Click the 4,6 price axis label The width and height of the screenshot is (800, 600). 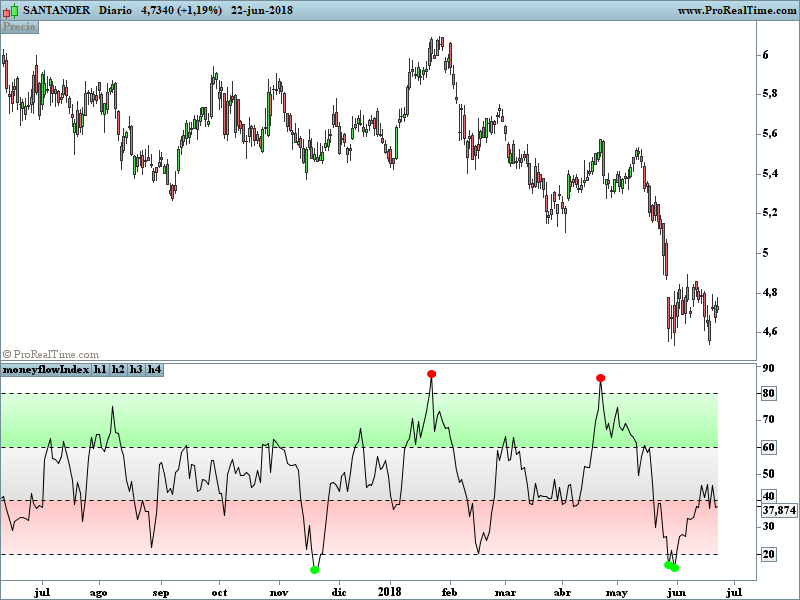pos(770,332)
